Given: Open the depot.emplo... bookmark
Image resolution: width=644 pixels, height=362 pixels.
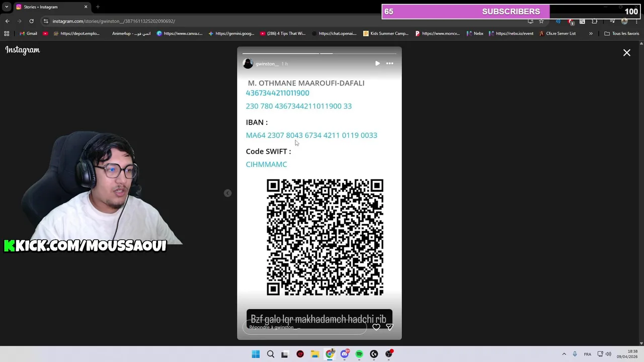Looking at the screenshot, I should pos(76,34).
